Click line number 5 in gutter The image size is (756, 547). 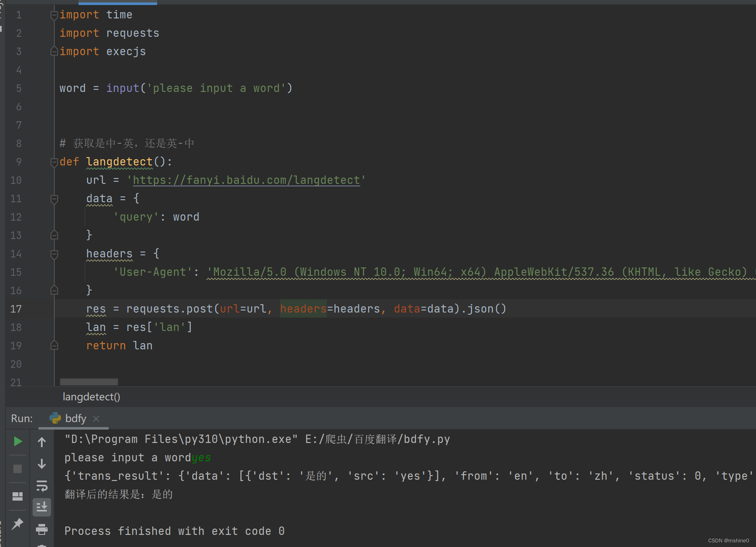click(x=19, y=88)
